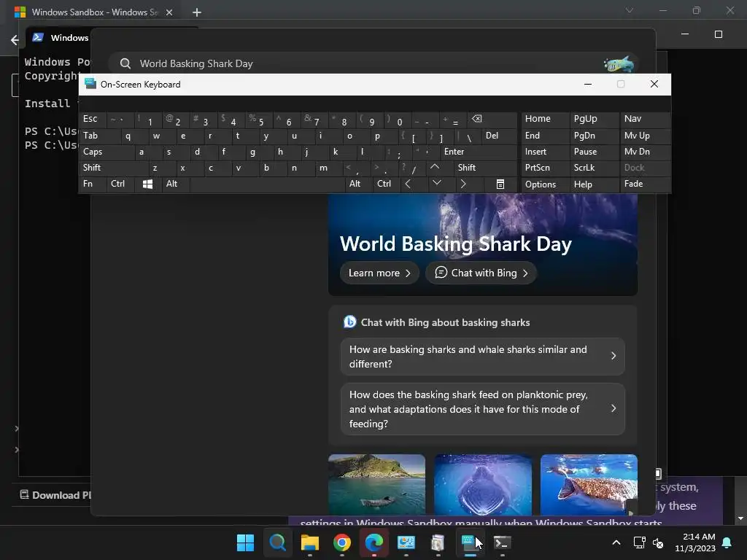Image resolution: width=747 pixels, height=560 pixels.
Task: Open the coastal shark thumbnail image
Action: (x=377, y=484)
